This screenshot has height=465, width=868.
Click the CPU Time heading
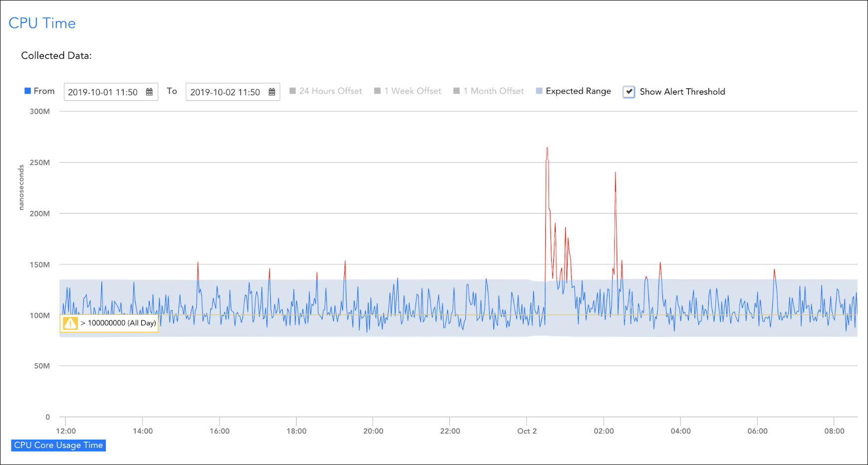[x=42, y=23]
